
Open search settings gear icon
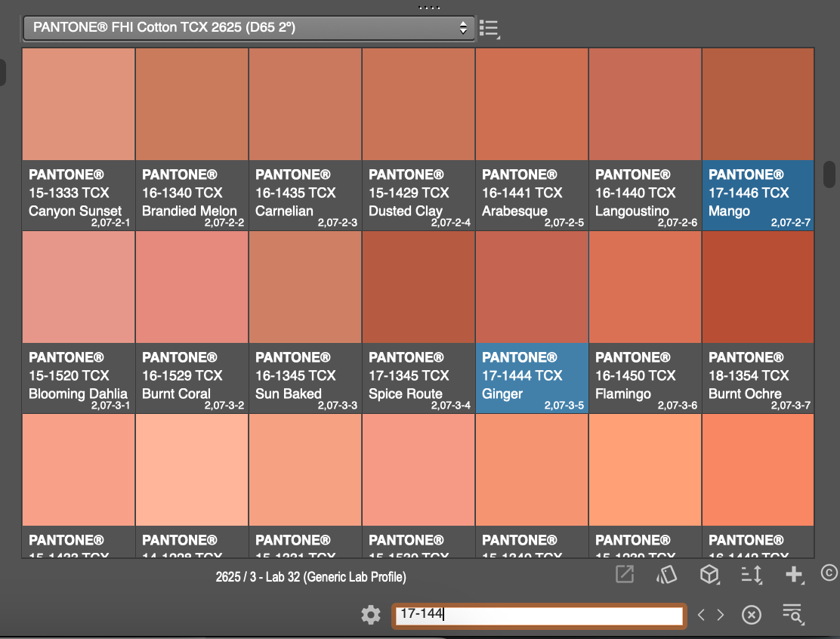pos(371,615)
